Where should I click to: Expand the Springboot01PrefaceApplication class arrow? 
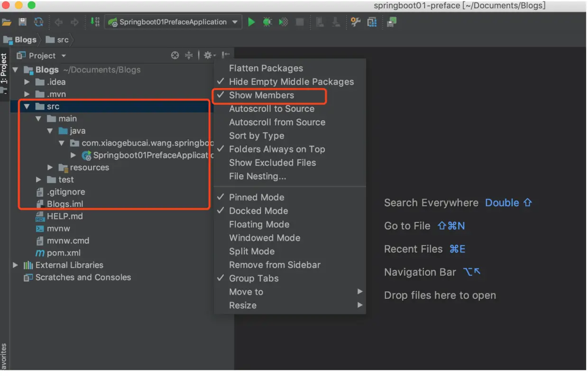coord(73,155)
